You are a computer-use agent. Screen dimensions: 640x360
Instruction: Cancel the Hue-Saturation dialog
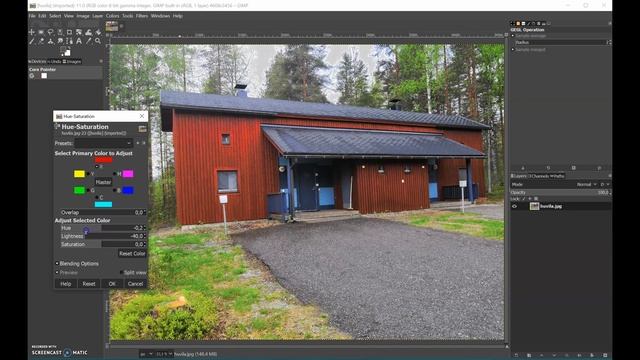(135, 284)
